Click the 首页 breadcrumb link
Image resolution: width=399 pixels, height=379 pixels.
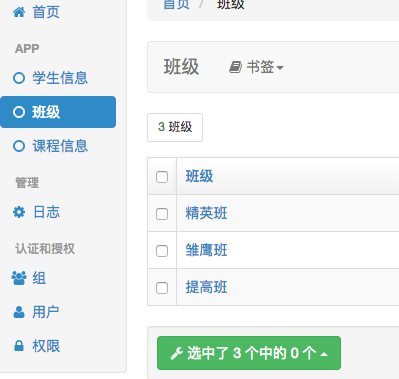177,4
